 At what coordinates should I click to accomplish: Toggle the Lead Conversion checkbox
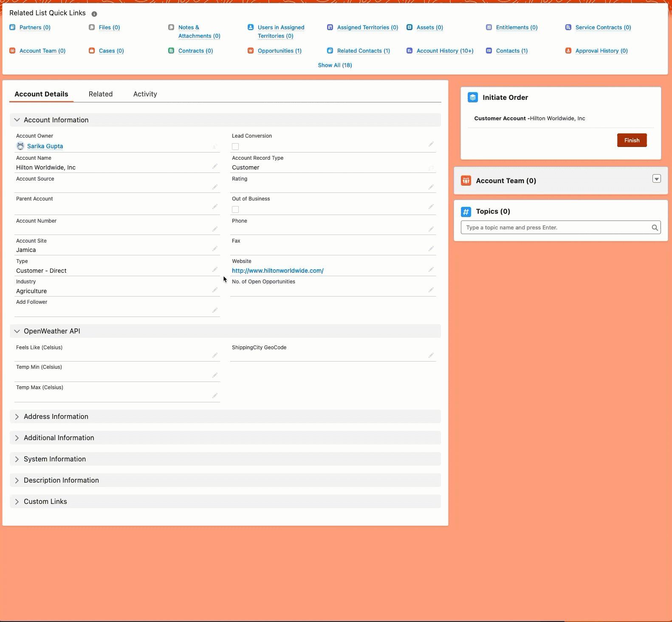point(235,147)
